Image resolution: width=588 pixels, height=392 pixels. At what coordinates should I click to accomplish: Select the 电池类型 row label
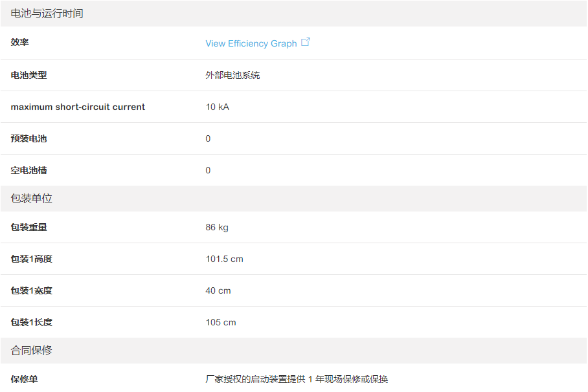tap(29, 75)
